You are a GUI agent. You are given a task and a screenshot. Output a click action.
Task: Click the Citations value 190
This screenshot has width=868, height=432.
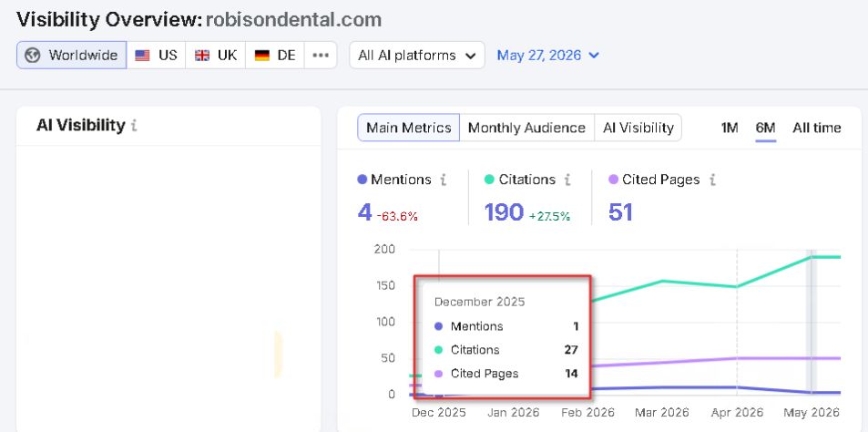[x=504, y=212]
